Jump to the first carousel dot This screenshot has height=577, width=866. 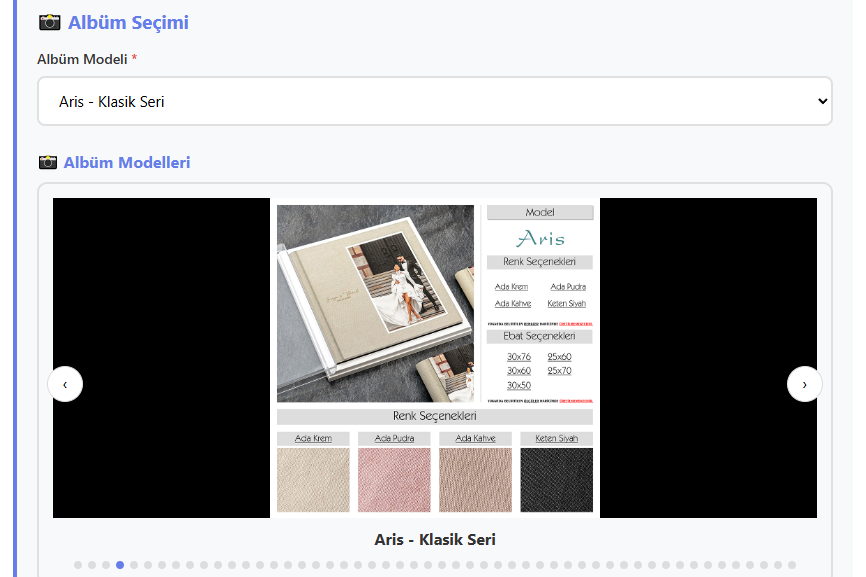[x=78, y=565]
